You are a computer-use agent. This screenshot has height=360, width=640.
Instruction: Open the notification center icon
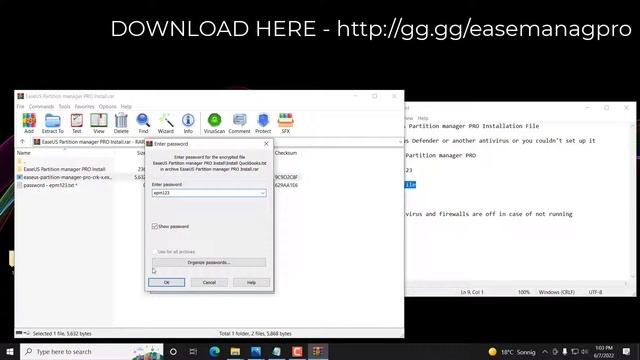pyautogui.click(x=627, y=351)
